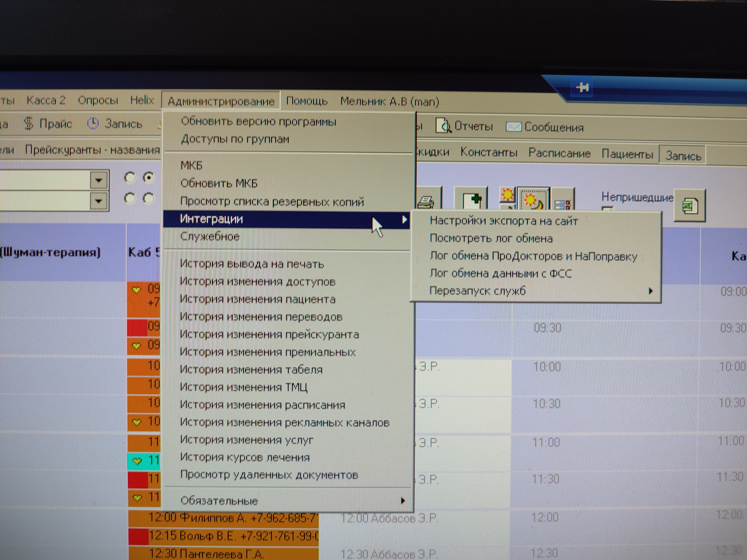Switch to the Пациенты tab
This screenshot has height=560, width=747.
pyautogui.click(x=627, y=154)
